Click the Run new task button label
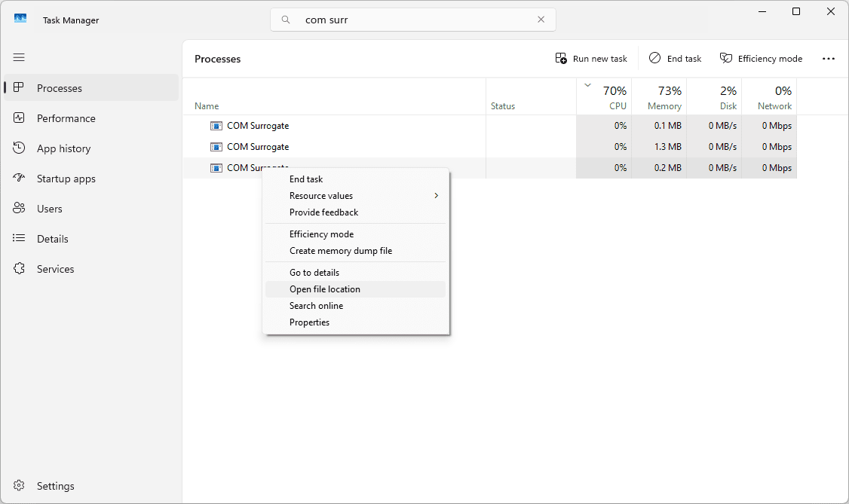The width and height of the screenshot is (849, 504). pyautogui.click(x=600, y=59)
